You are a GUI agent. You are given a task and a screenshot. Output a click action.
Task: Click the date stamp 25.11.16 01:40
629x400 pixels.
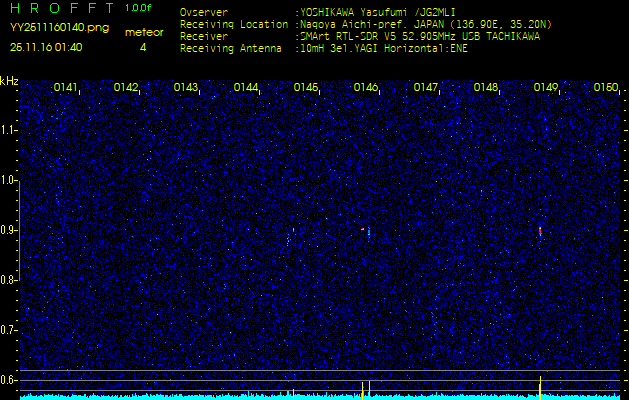click(46, 47)
